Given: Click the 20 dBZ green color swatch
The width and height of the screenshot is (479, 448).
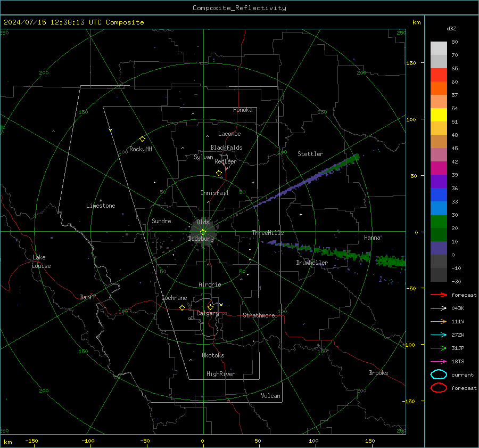Looking at the screenshot, I should [x=439, y=222].
